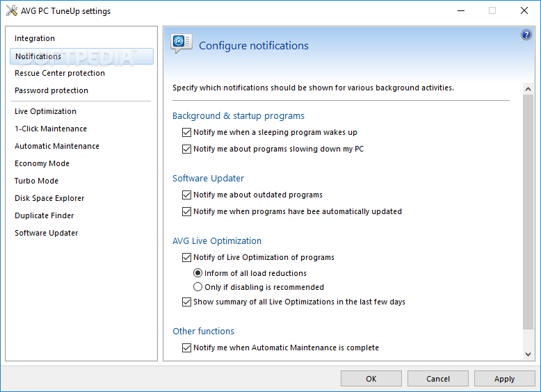Click the Apply button

coord(504,379)
